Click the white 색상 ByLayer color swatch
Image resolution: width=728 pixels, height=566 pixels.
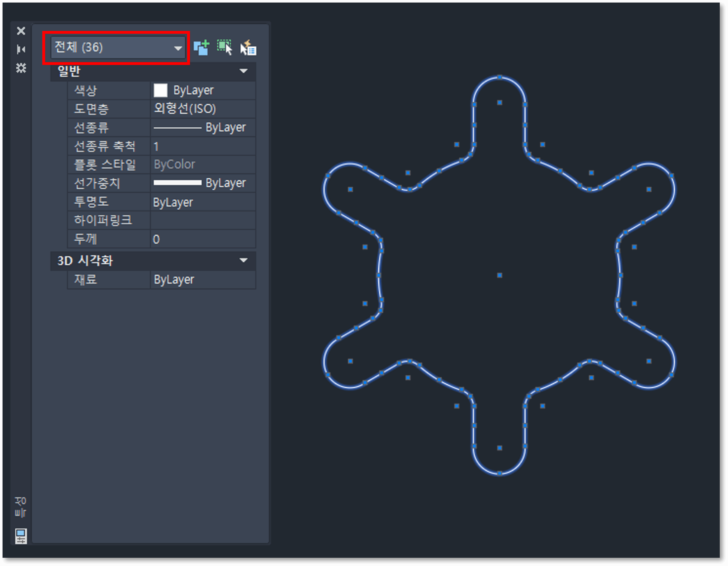pyautogui.click(x=160, y=90)
